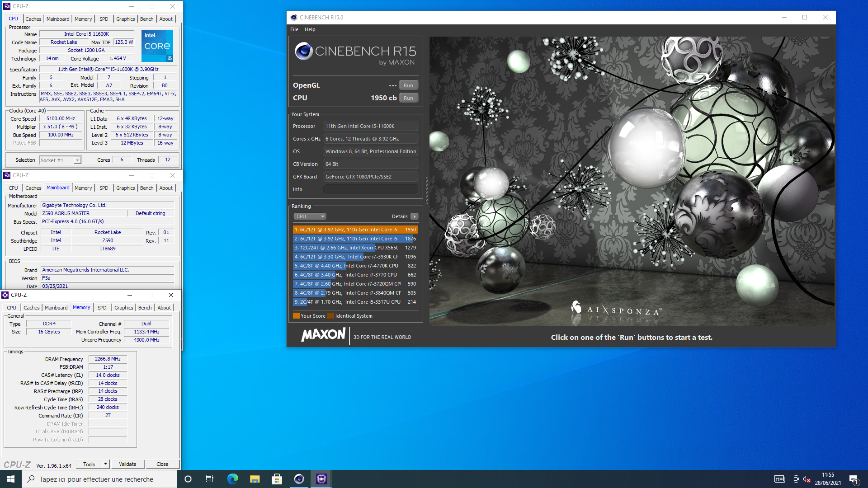Run the OpenGL benchmark
Screen dimensions: 868x488
[408, 85]
